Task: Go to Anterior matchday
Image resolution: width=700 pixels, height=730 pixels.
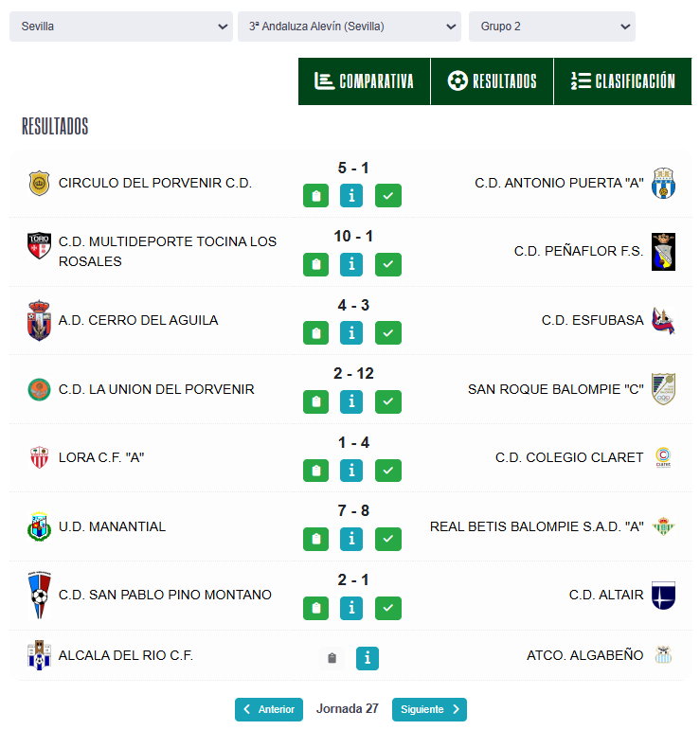Action: coord(269,709)
